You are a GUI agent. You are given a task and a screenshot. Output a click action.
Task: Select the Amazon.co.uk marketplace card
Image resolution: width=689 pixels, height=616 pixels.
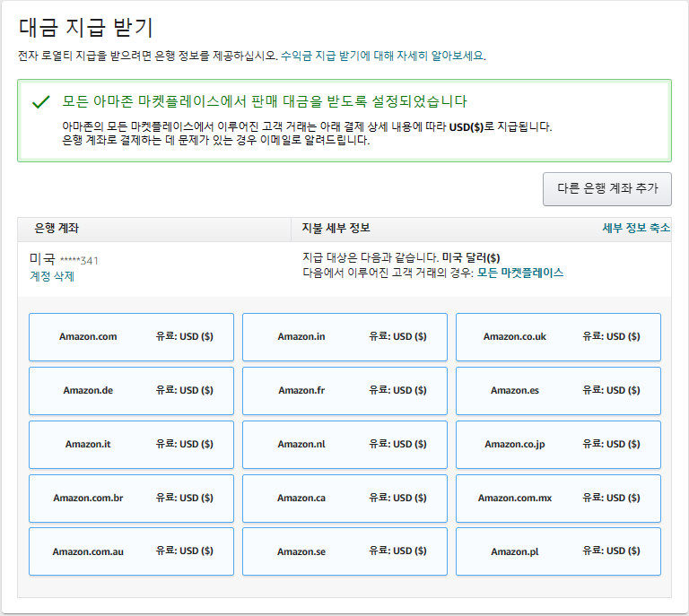(558, 337)
